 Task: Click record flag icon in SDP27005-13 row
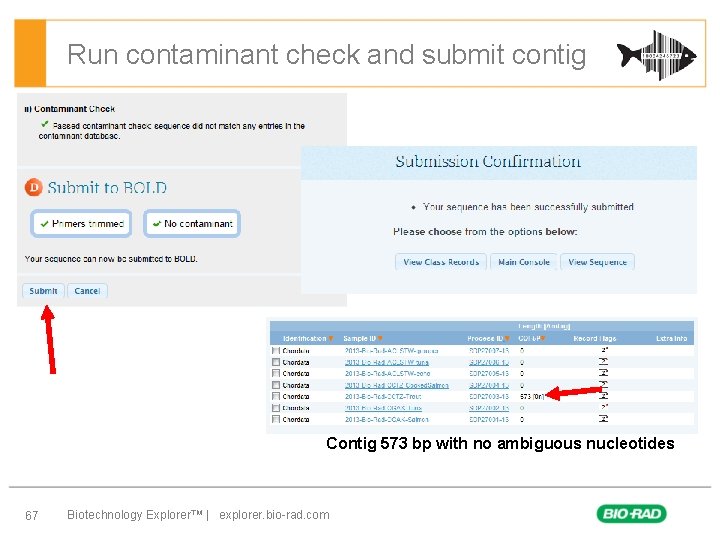pyautogui.click(x=604, y=373)
